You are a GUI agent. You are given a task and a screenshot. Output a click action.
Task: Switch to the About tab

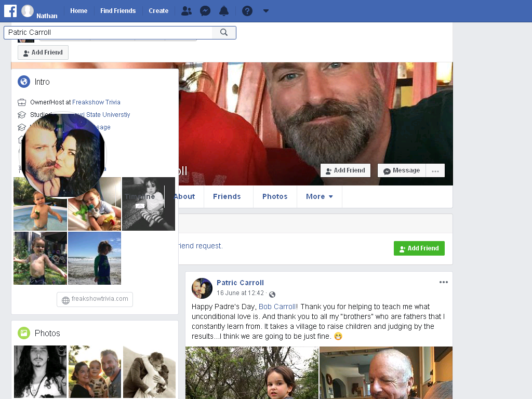tap(185, 196)
